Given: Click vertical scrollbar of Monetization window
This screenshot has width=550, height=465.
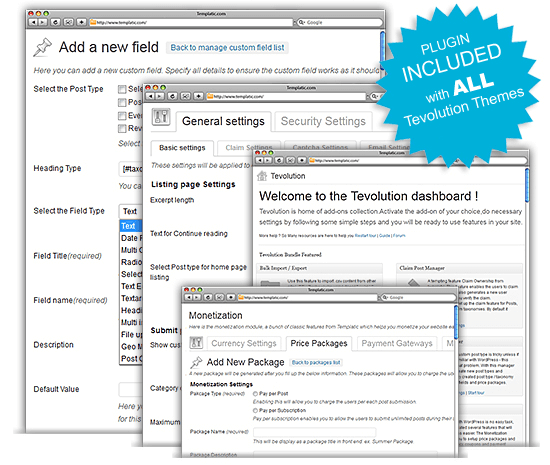Looking at the screenshot, I should pos(456,323).
